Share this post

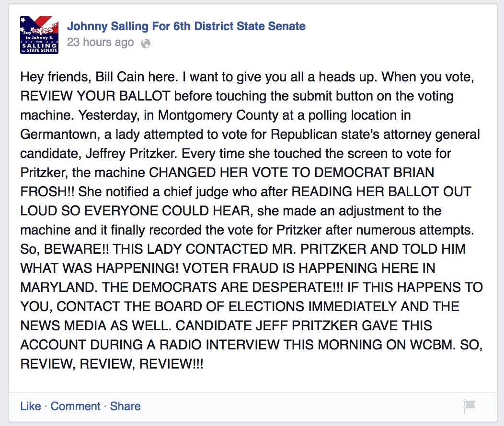[126, 406]
